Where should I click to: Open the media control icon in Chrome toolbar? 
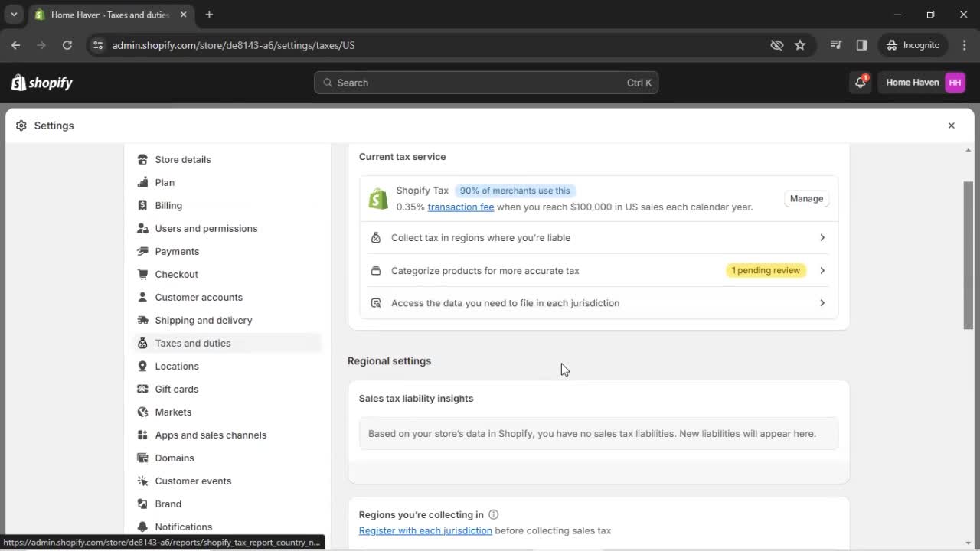[x=836, y=45]
